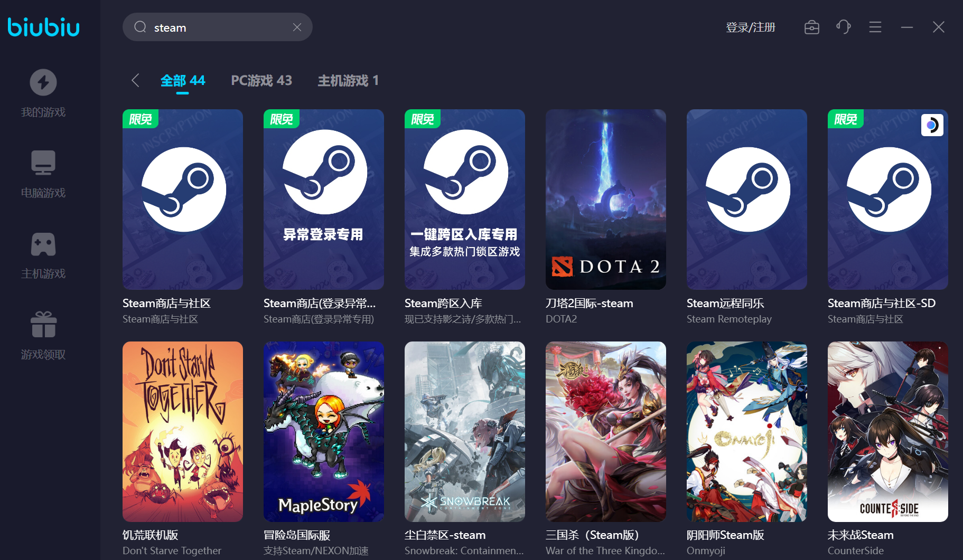Open console games controller icon
This screenshot has width=963, height=560.
coord(43,244)
